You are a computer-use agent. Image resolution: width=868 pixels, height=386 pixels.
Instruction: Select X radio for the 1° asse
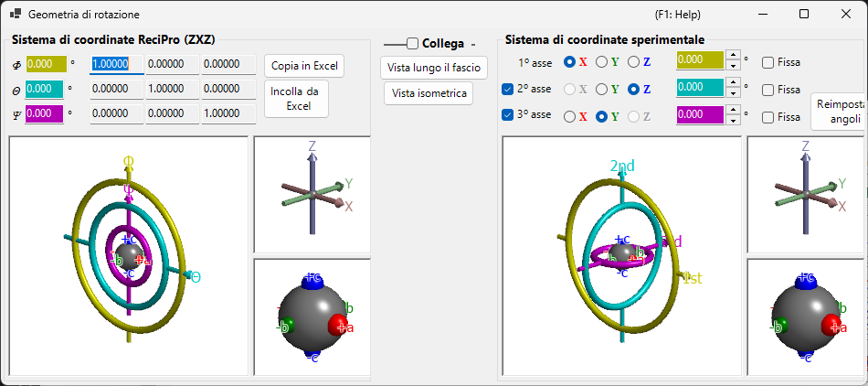pos(569,62)
